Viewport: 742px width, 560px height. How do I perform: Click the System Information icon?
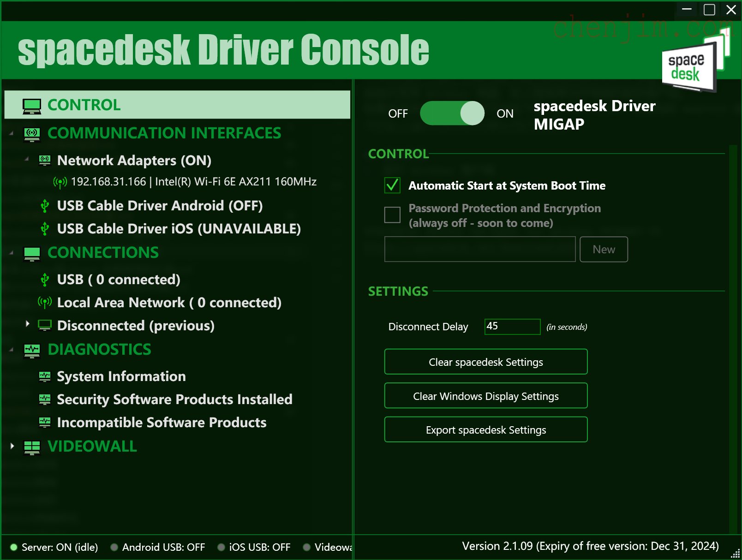[45, 376]
